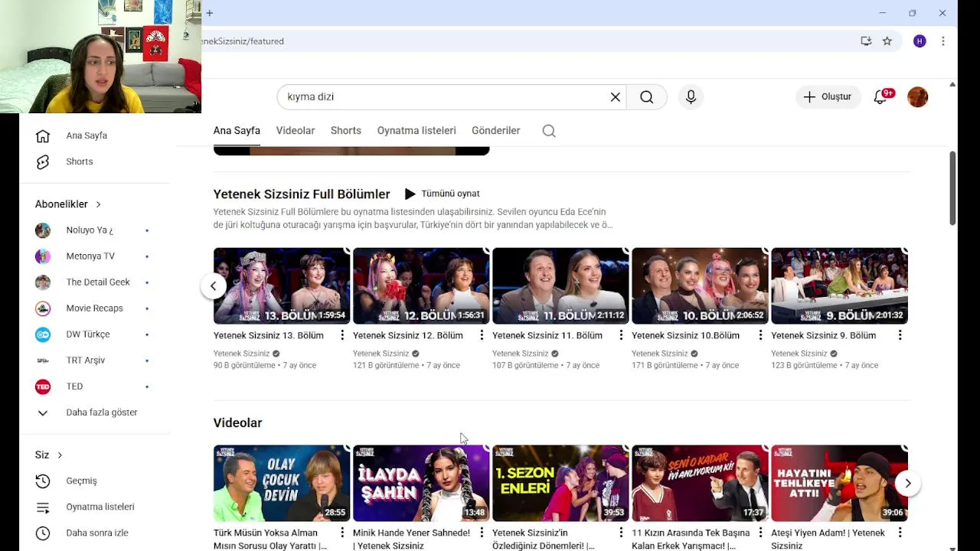Play the Olay Çocuk Devin thumbnail
The width and height of the screenshot is (980, 551).
click(x=282, y=484)
